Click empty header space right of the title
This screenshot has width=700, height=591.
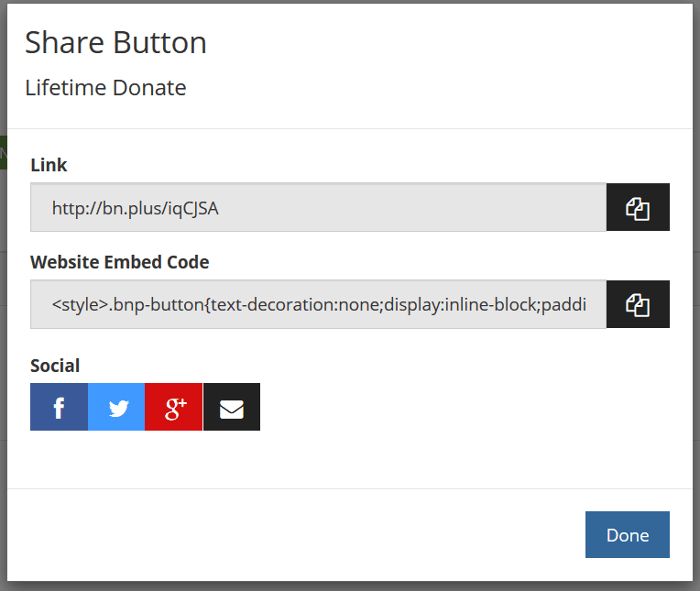pyautogui.click(x=458, y=55)
